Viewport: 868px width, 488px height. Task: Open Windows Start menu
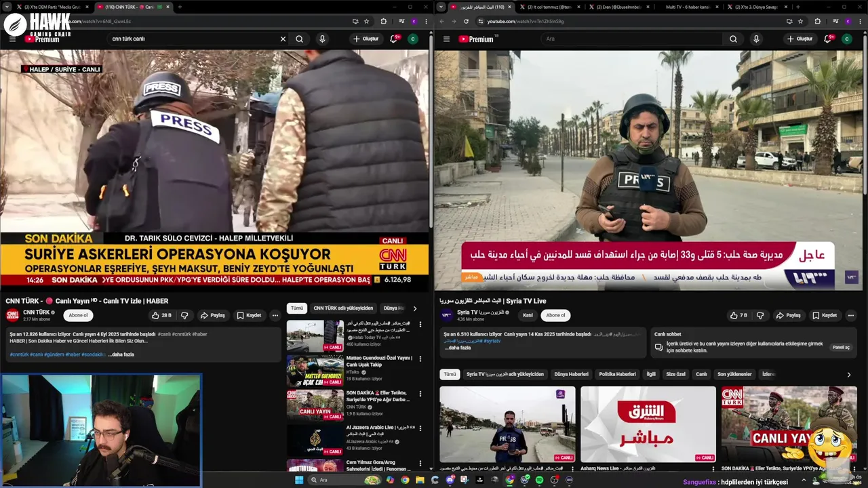pyautogui.click(x=299, y=480)
